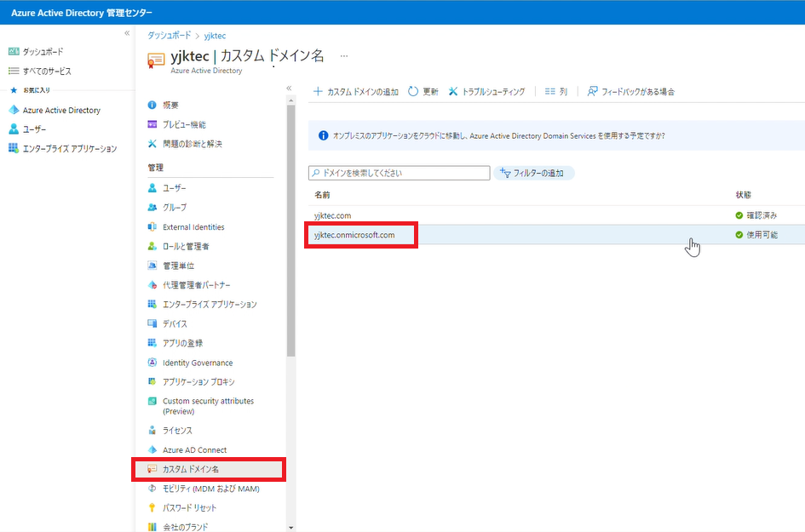Screen dimensions: 805x532
Task: Collapse the left navigation pane with chevron
Action: point(127,33)
